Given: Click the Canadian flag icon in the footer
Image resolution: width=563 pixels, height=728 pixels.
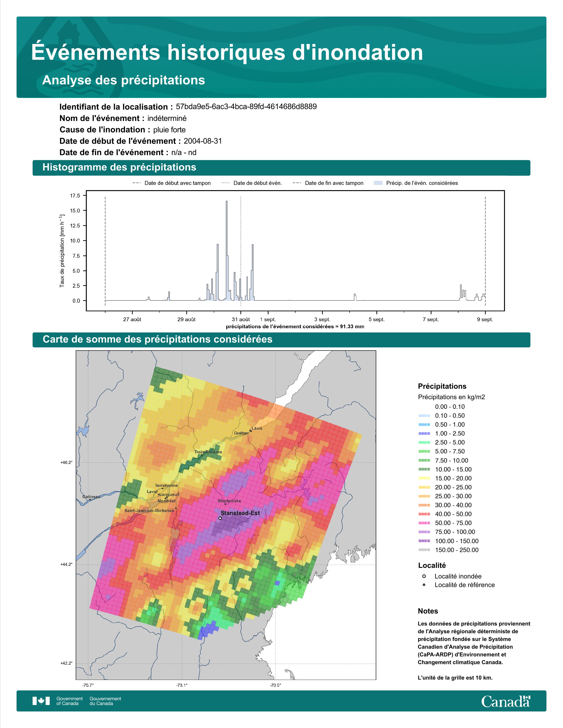Looking at the screenshot, I should [x=41, y=701].
